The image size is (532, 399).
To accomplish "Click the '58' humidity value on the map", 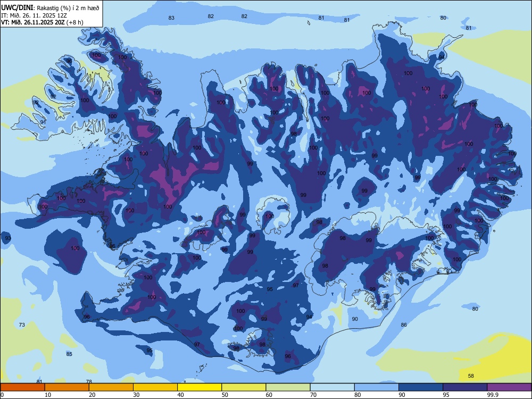I will coord(471,376).
